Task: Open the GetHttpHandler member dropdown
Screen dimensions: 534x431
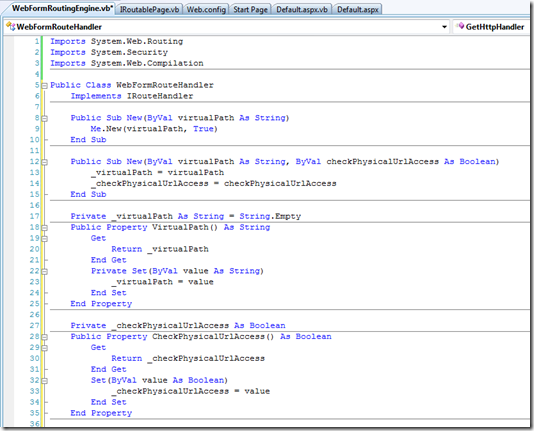Action: (491, 27)
